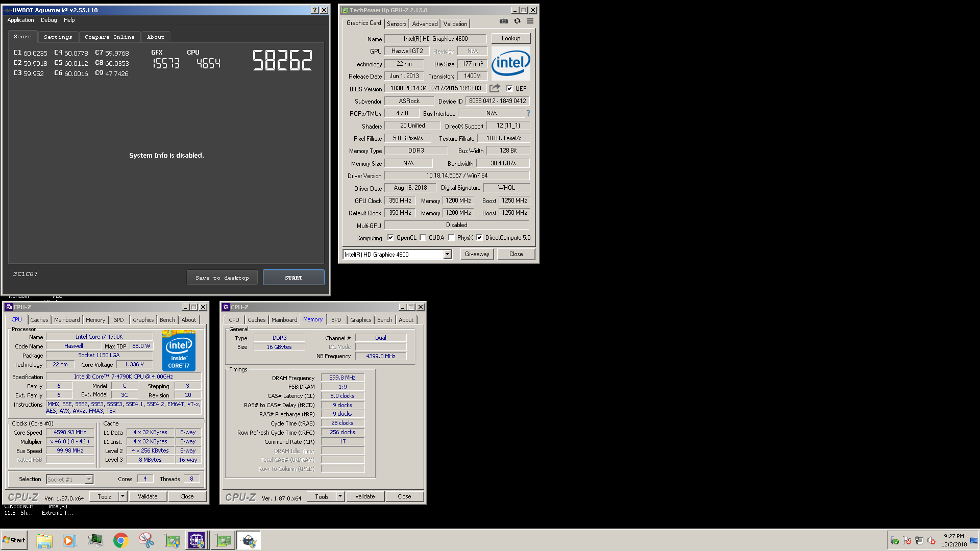Refresh GPU-Z data with the refresh icon
Image resolution: width=980 pixels, height=551 pixels.
click(517, 21)
